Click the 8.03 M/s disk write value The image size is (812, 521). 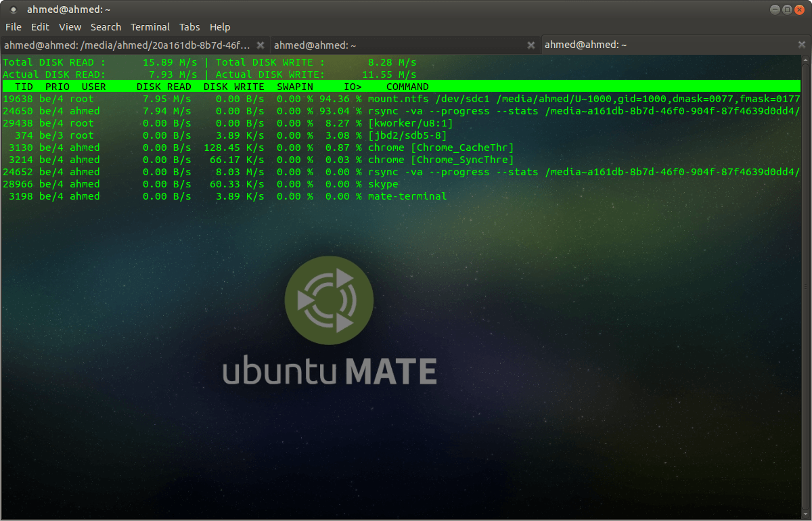(x=240, y=172)
